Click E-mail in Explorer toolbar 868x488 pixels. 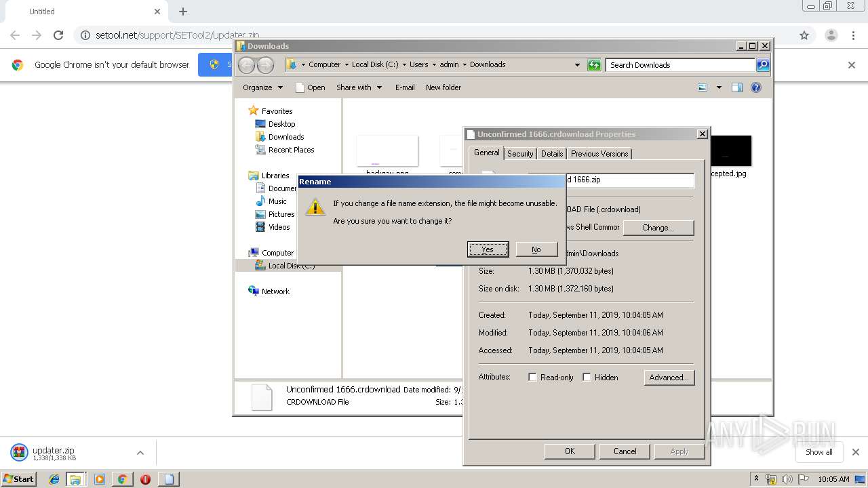[405, 87]
